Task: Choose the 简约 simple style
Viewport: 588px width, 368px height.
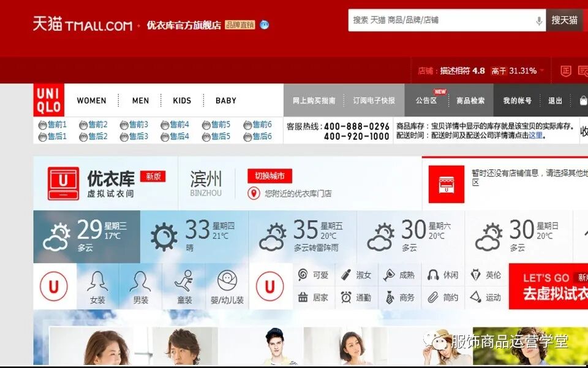Action: click(x=443, y=298)
